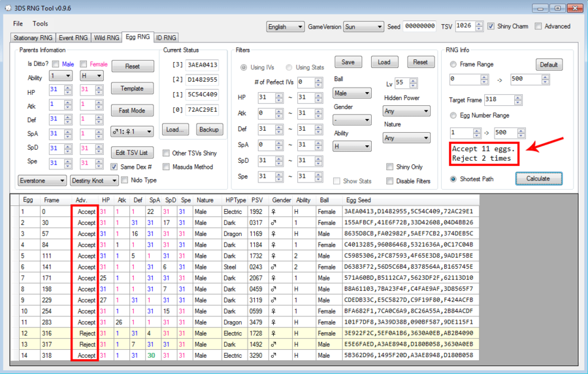
Task: Click the Frame column header
Action: (x=56, y=200)
